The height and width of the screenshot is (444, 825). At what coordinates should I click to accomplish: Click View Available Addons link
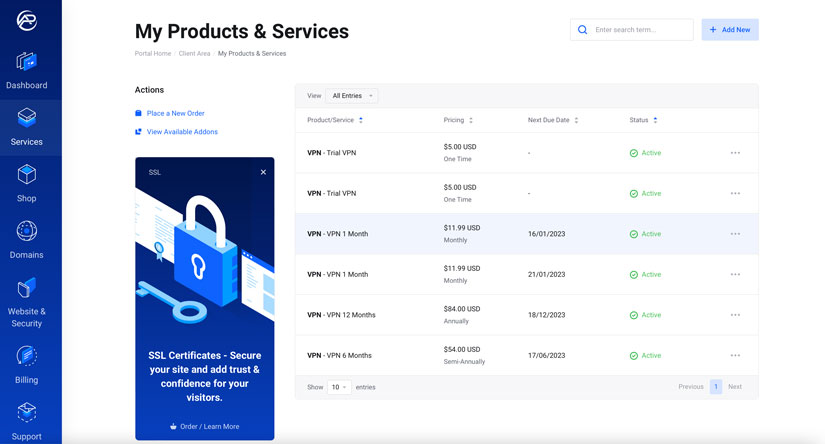point(181,132)
